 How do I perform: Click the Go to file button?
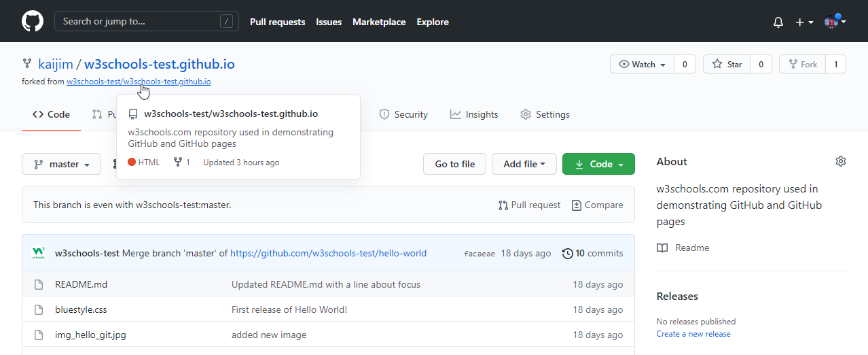tap(455, 164)
